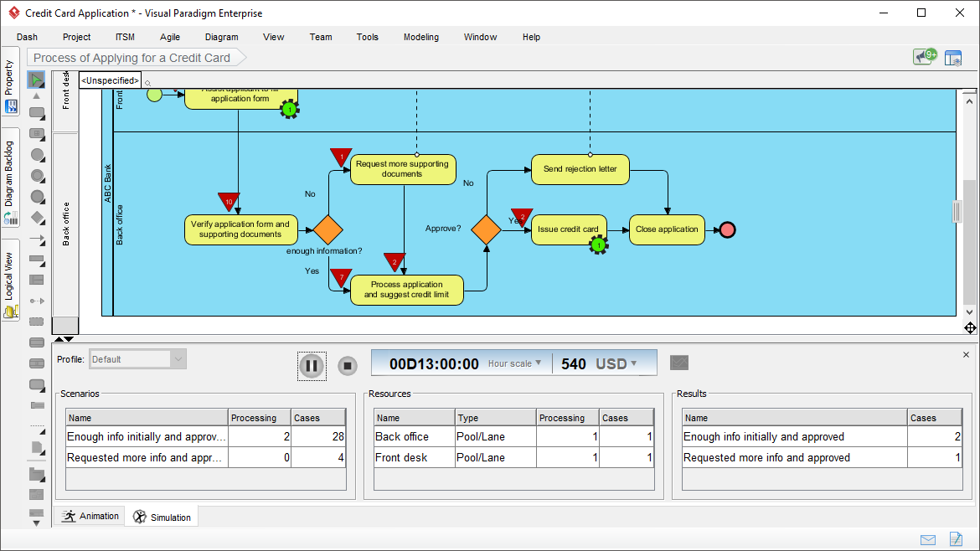The image size is (980, 551).
Task: Stop the simulation playback
Action: (x=347, y=365)
